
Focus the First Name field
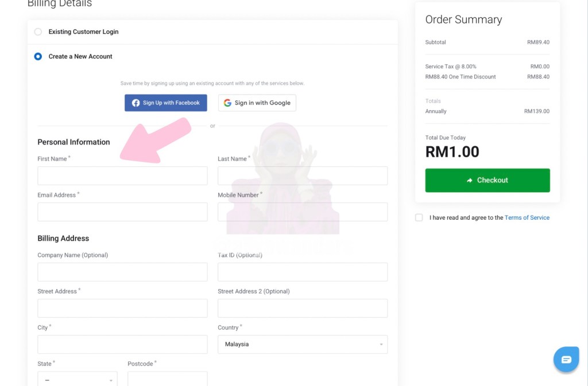click(122, 176)
